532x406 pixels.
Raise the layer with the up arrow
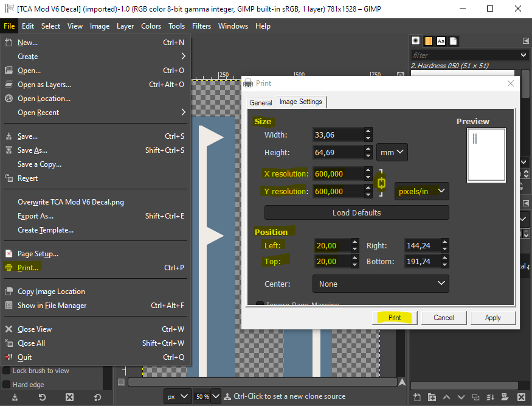click(x=446, y=397)
